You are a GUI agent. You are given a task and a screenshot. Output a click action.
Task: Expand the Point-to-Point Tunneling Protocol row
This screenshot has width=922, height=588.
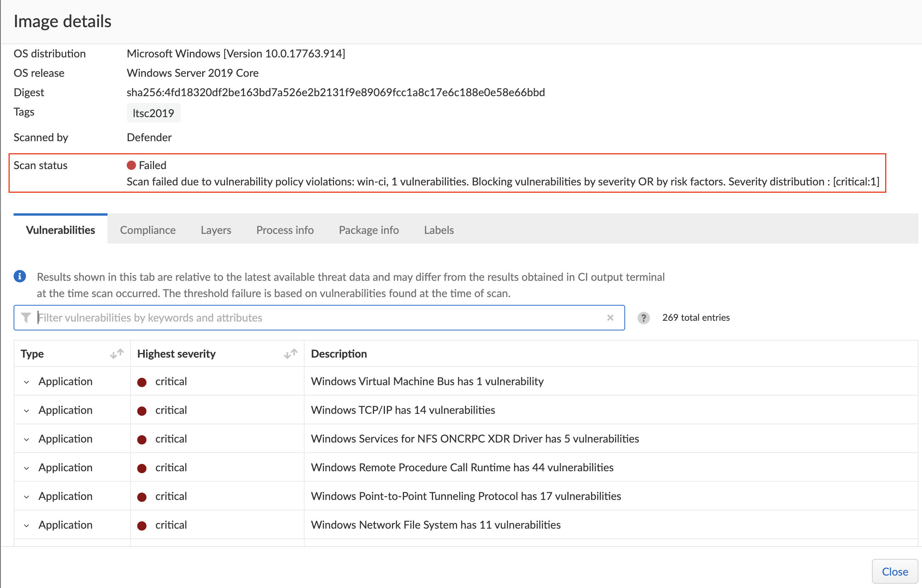tap(26, 497)
